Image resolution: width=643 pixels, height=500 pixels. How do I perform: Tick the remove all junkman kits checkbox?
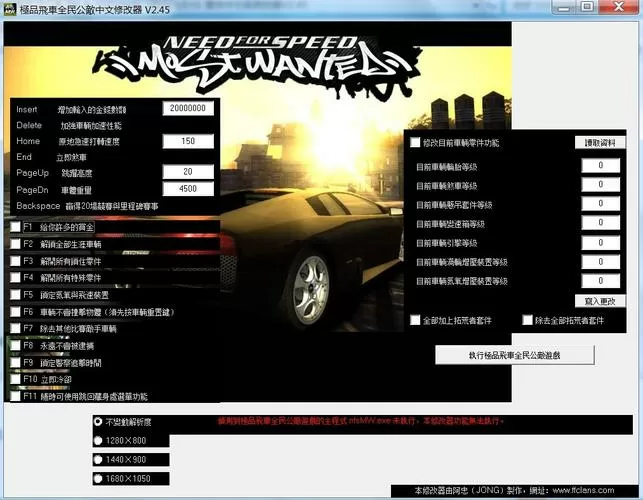527,320
